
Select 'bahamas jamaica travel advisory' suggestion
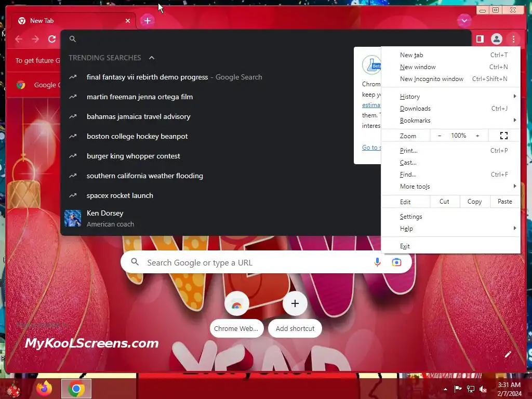pos(220,116)
